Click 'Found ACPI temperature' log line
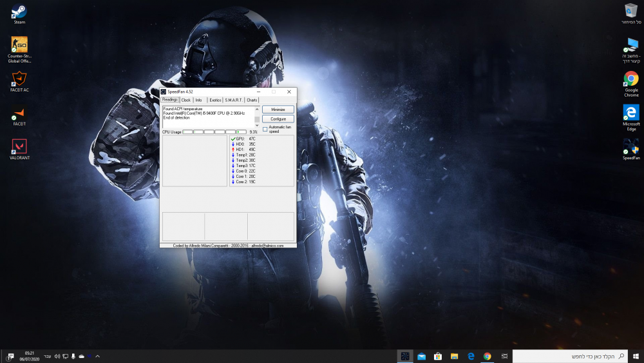The width and height of the screenshot is (644, 363). pyautogui.click(x=183, y=109)
